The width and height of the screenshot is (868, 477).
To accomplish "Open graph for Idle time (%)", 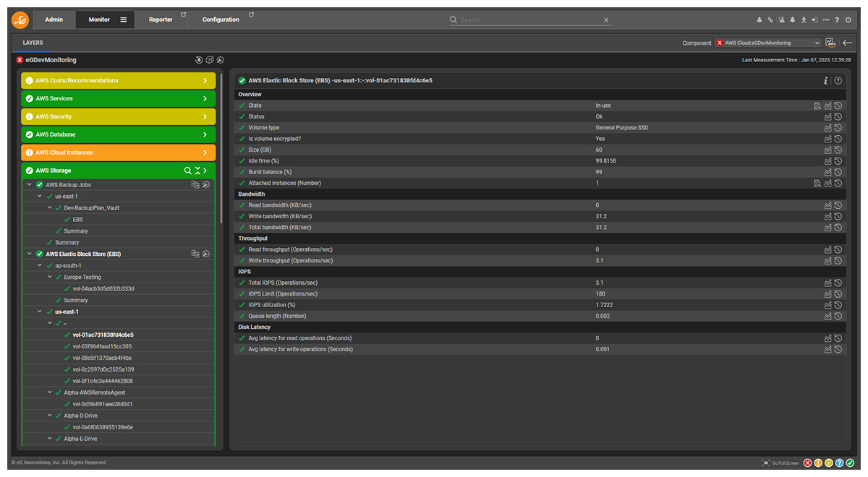I will 828,161.
